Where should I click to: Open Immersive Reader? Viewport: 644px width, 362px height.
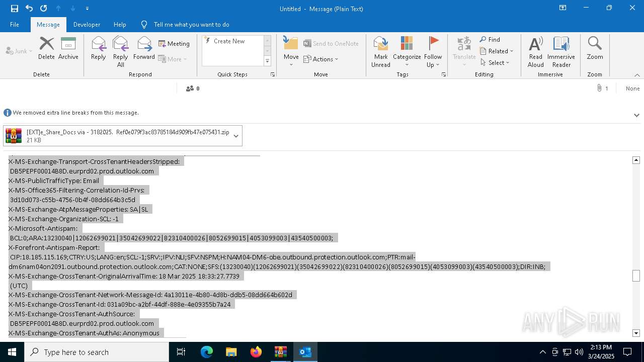pos(561,51)
